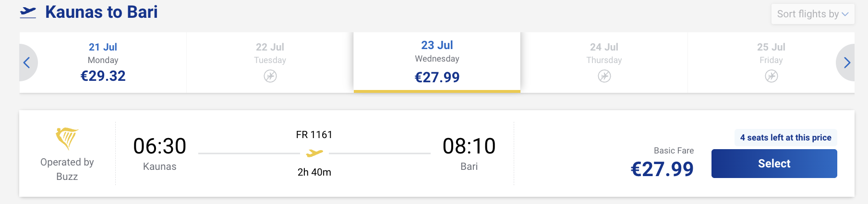
Task: Select the 21 Jul Monday date tab
Action: click(103, 63)
